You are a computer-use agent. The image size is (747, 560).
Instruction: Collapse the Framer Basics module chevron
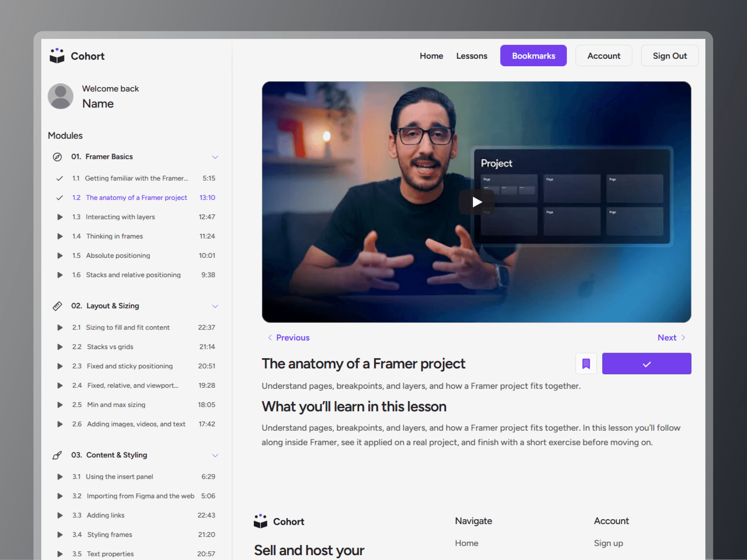click(x=215, y=157)
